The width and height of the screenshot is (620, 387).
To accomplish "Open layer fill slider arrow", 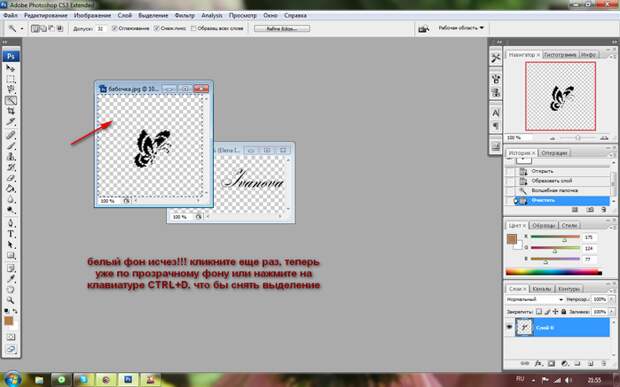I will pos(611,311).
